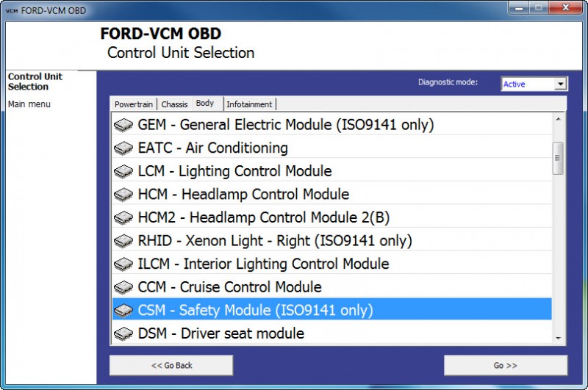The height and width of the screenshot is (390, 588).
Task: Click the HCM Headlamp Control Module icon
Action: (x=123, y=195)
